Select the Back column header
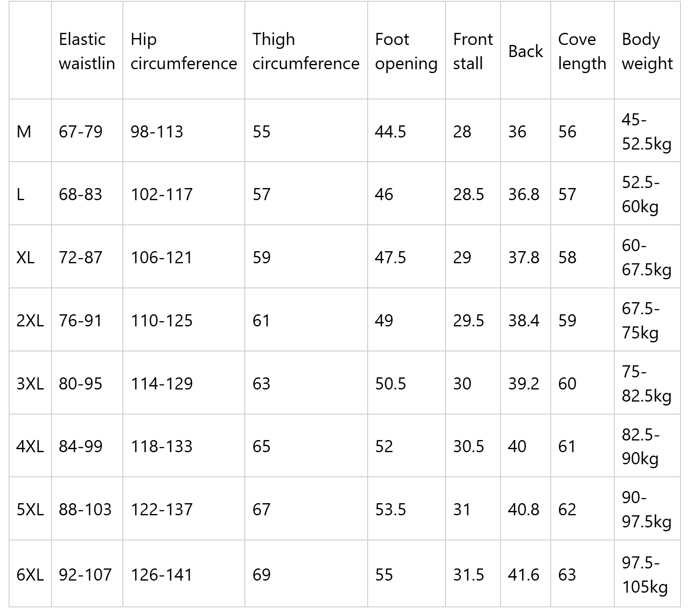This screenshot has width=690, height=616. coord(525,51)
